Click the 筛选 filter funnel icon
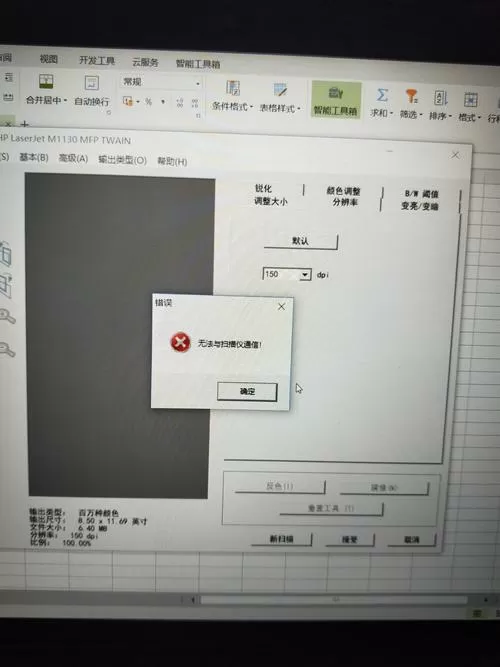Viewport: 500px width, 667px height. pyautogui.click(x=411, y=96)
